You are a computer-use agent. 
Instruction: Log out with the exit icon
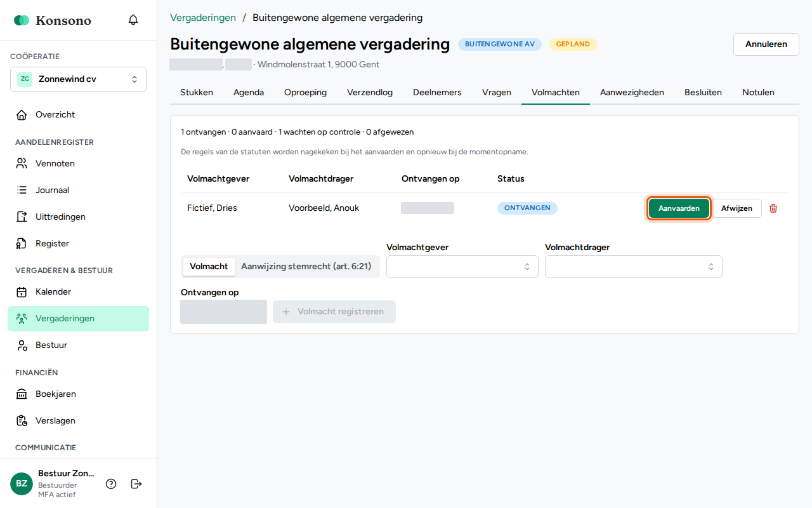pos(136,484)
